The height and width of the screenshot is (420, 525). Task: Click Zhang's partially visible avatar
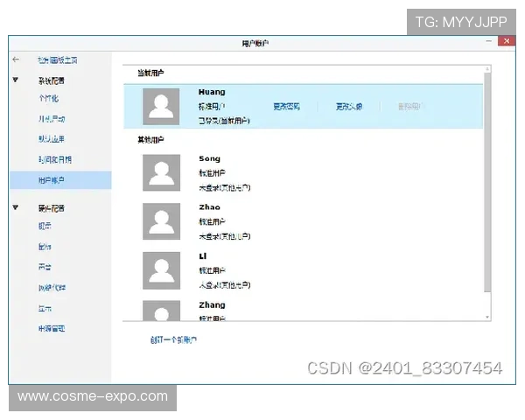coord(161,311)
